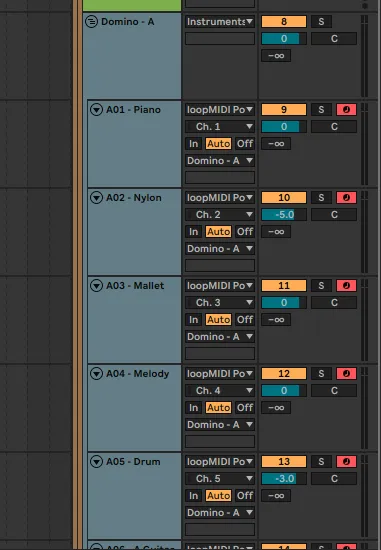Collapse the A02 - Nylon track

click(x=96, y=197)
